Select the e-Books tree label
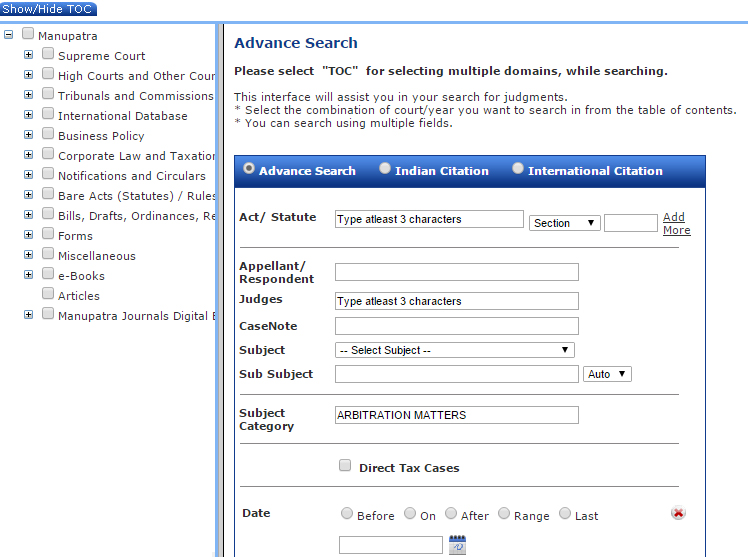The image size is (748, 557). (x=81, y=276)
